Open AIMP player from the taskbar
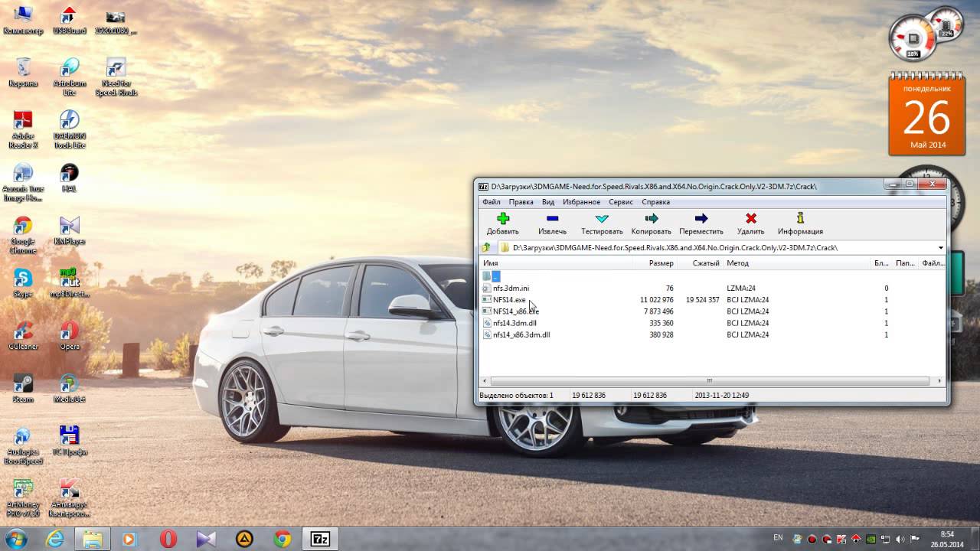The height and width of the screenshot is (551, 980). pyautogui.click(x=244, y=539)
